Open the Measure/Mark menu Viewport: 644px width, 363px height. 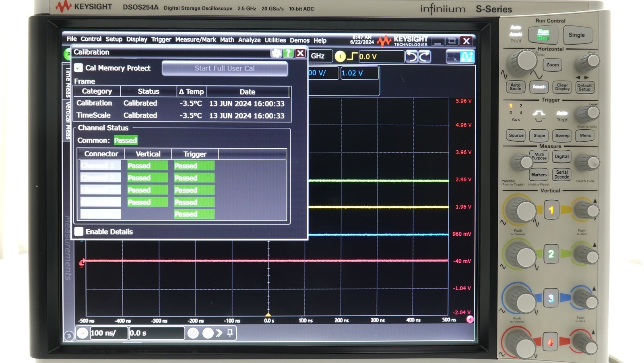(x=196, y=40)
